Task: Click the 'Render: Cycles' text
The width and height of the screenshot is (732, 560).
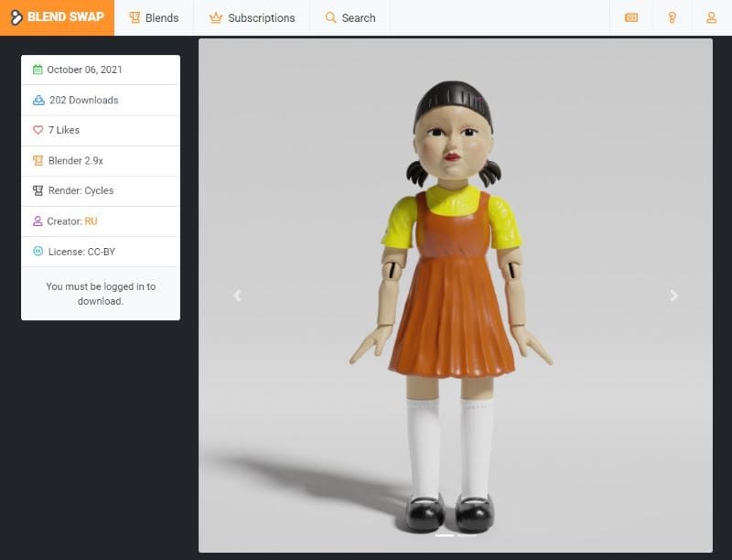Action: coord(81,190)
